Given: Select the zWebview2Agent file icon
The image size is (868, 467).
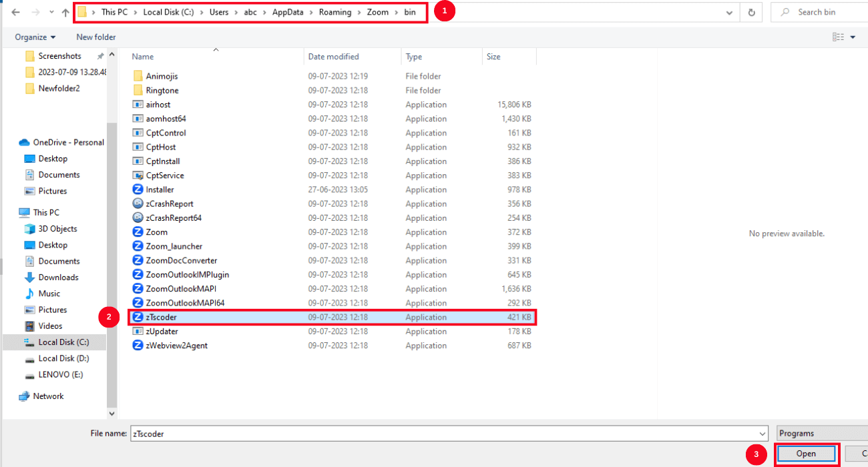Looking at the screenshot, I should [x=138, y=346].
